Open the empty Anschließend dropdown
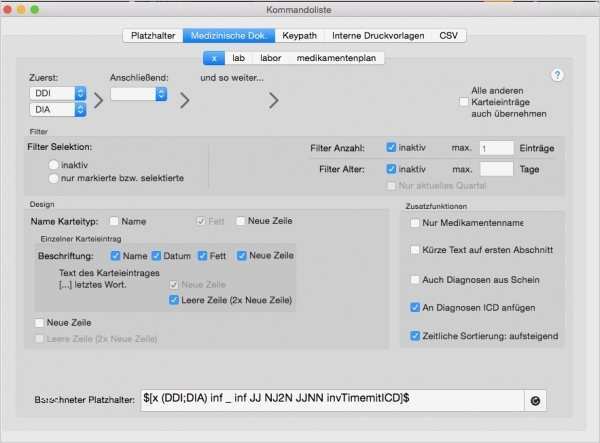The height and width of the screenshot is (443, 600). [x=139, y=94]
